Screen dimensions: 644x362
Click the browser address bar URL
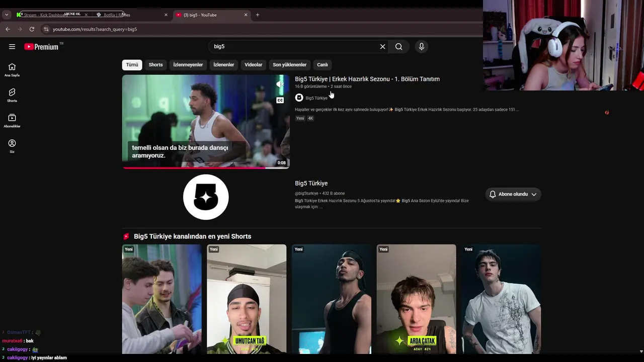coord(95,29)
